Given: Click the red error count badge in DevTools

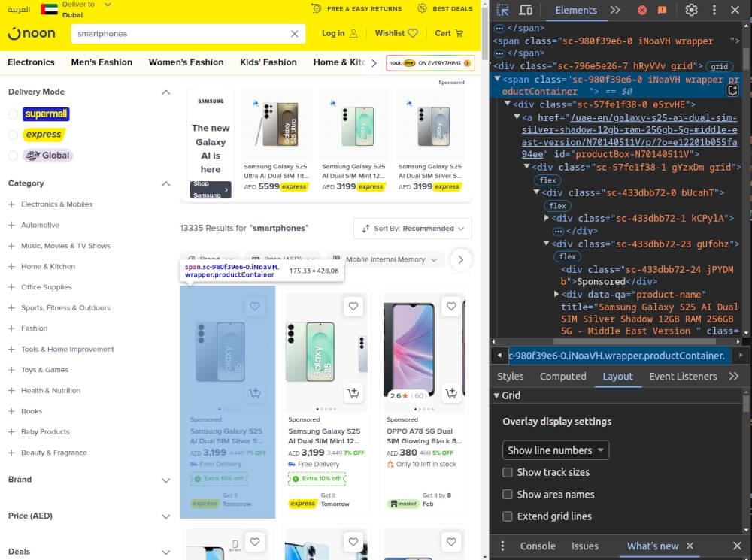Looking at the screenshot, I should (x=642, y=11).
